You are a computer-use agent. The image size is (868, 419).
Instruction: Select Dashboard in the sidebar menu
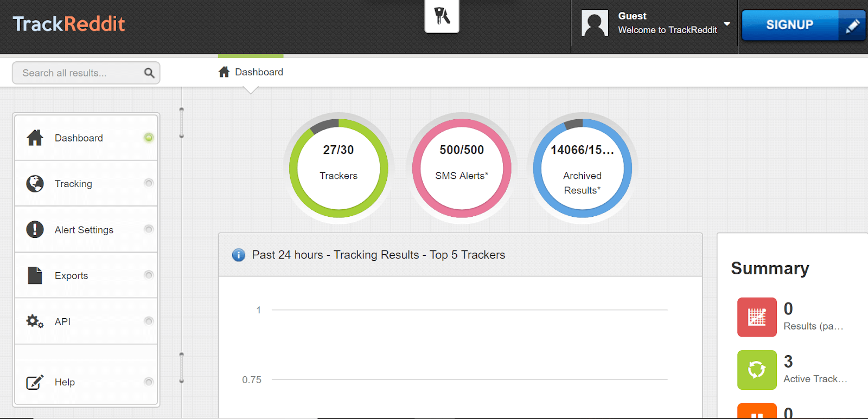tap(86, 138)
